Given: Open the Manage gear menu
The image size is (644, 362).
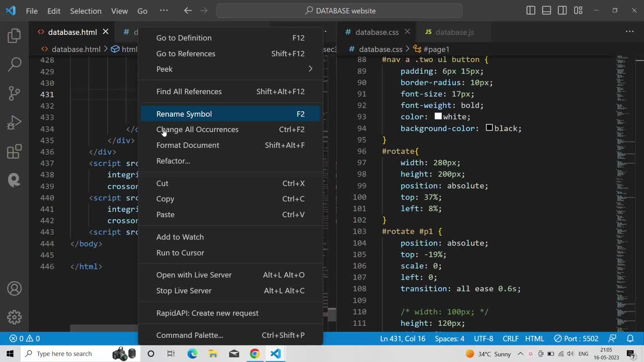Looking at the screenshot, I should tap(15, 317).
